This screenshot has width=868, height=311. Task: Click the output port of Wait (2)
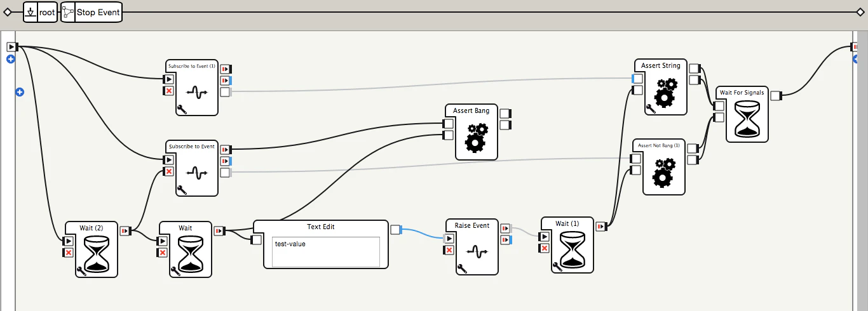(125, 231)
